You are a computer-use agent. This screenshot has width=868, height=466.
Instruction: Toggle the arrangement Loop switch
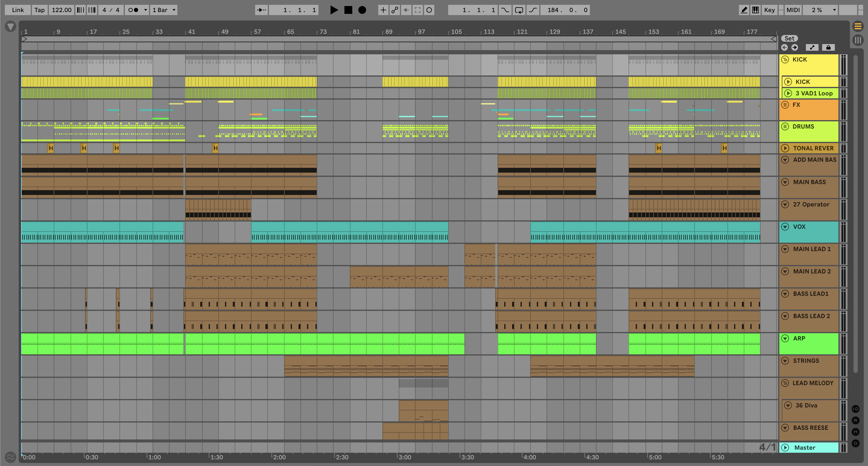coord(519,10)
